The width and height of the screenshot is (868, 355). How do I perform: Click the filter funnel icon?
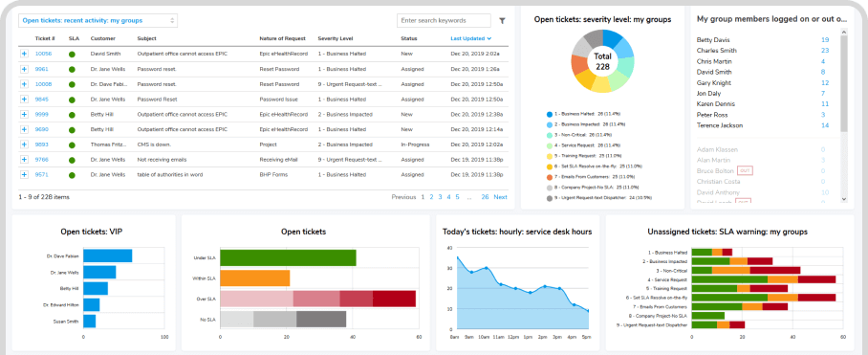[502, 20]
